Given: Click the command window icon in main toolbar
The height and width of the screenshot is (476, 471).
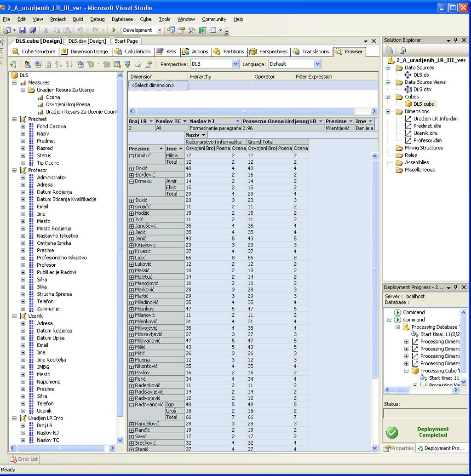Looking at the screenshot, I should (213, 30).
